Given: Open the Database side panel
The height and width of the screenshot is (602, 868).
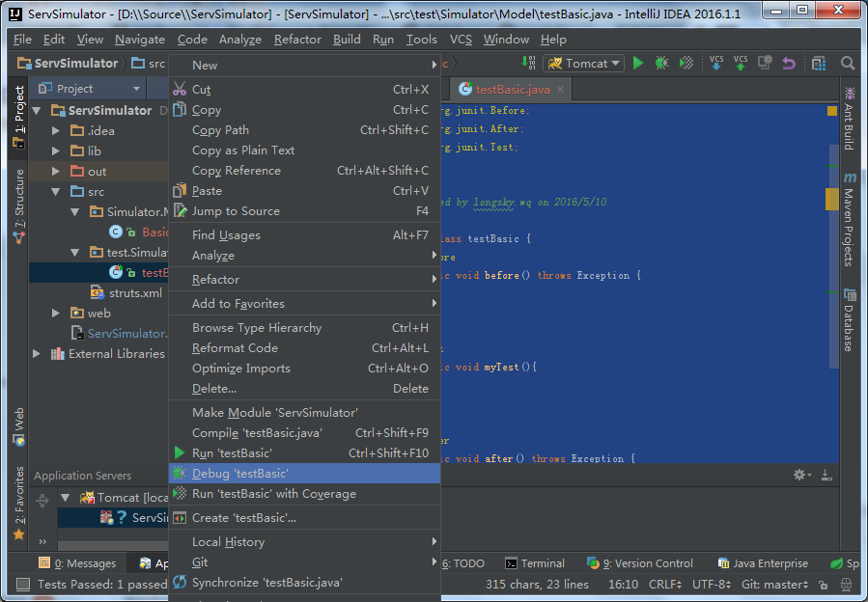Looking at the screenshot, I should tap(850, 320).
